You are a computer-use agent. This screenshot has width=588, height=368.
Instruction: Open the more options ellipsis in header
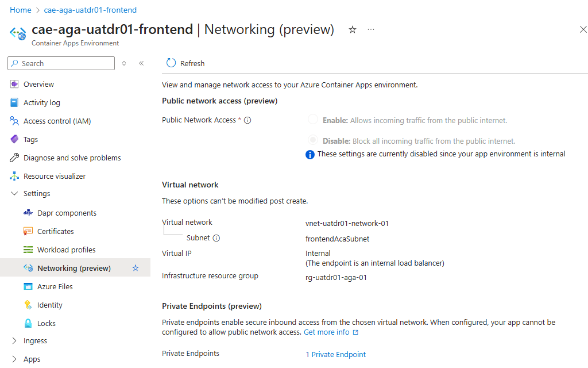tap(371, 30)
